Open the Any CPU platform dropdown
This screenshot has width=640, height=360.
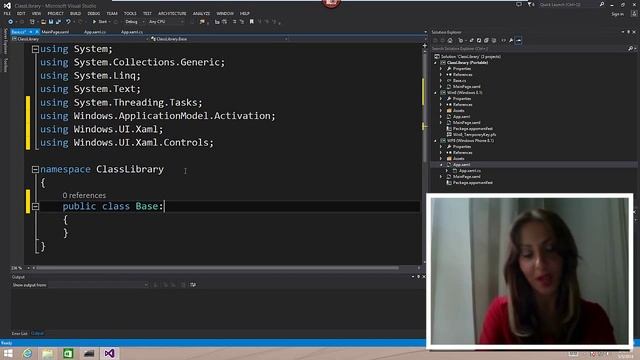coord(166,22)
